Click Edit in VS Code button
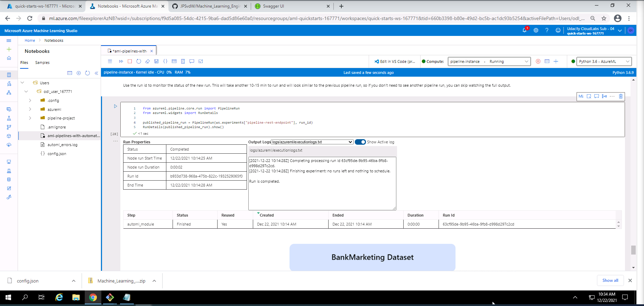Image resolution: width=644 pixels, height=306 pixels. (395, 61)
